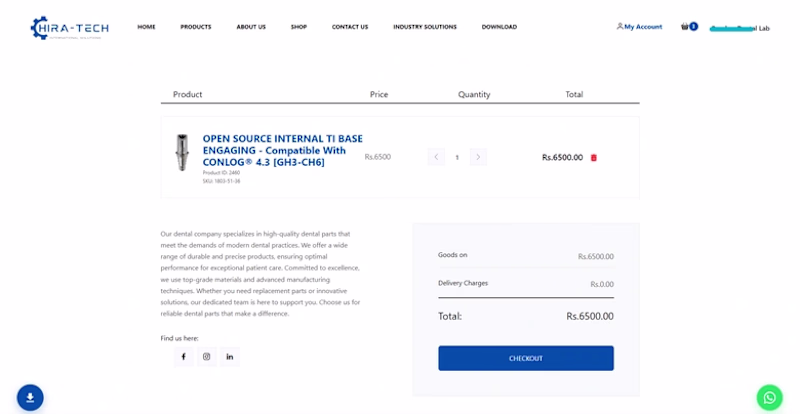This screenshot has height=414, width=800.
Task: Open the Open Source Internal Ti Base product link
Action: [x=282, y=150]
